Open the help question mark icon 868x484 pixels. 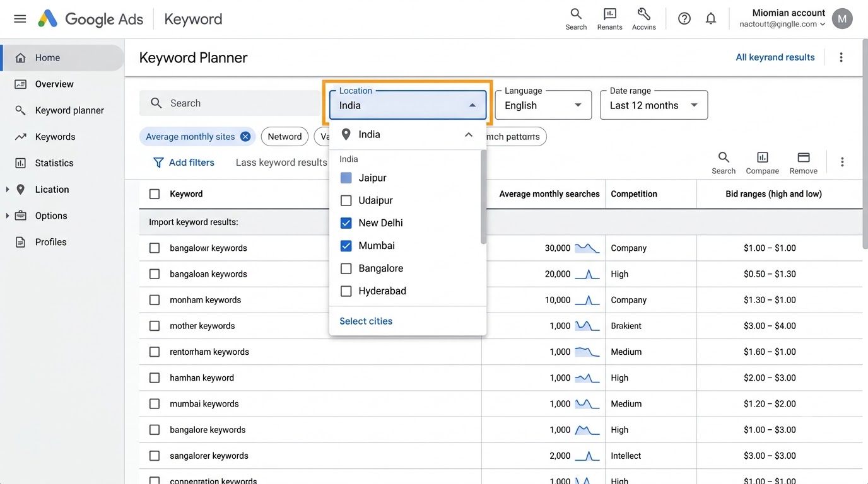684,19
